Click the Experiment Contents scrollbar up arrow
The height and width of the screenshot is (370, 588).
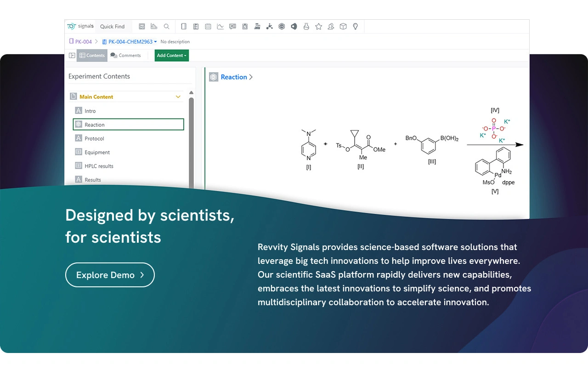(191, 93)
